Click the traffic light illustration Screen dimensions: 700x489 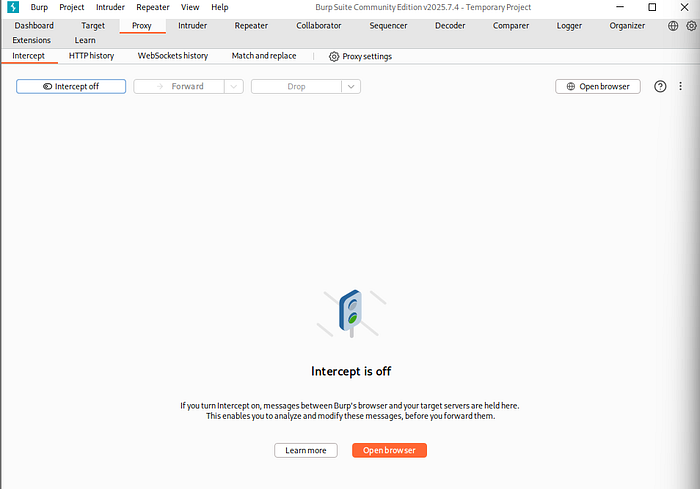point(351,313)
